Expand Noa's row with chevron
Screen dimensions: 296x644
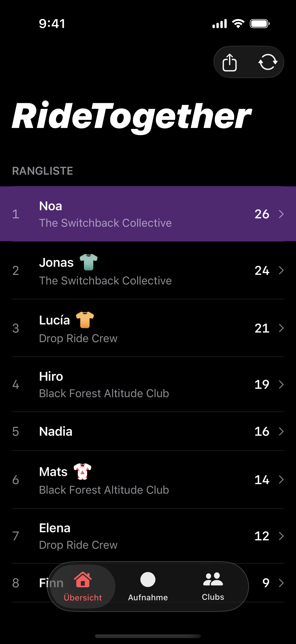[281, 214]
